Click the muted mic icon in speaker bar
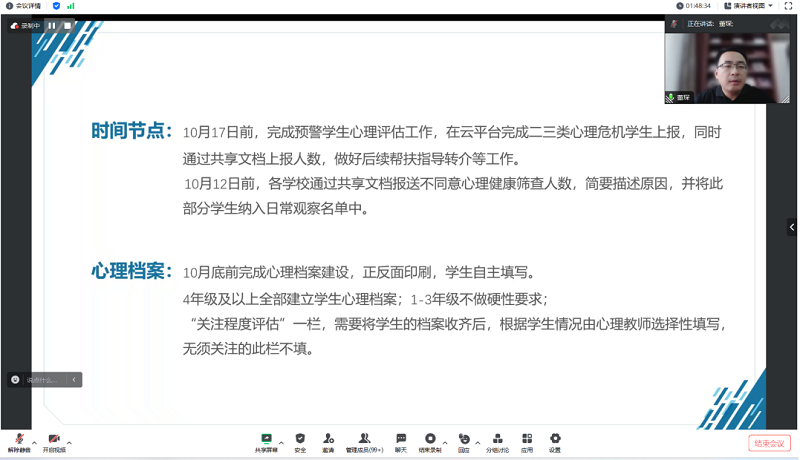 (674, 23)
